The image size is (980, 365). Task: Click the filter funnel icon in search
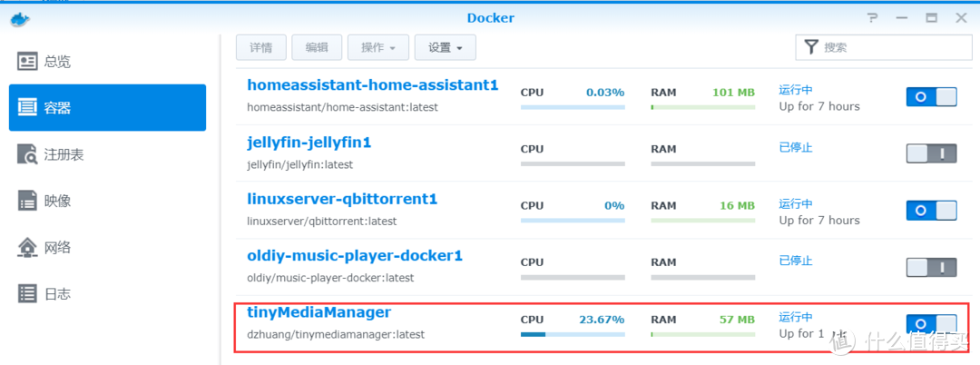810,47
